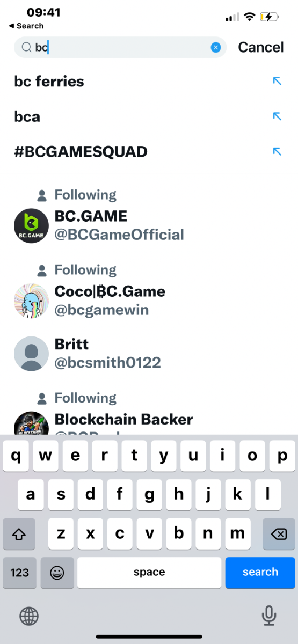
Task: Open Coco|BC.Game avatar image
Action: [31, 301]
